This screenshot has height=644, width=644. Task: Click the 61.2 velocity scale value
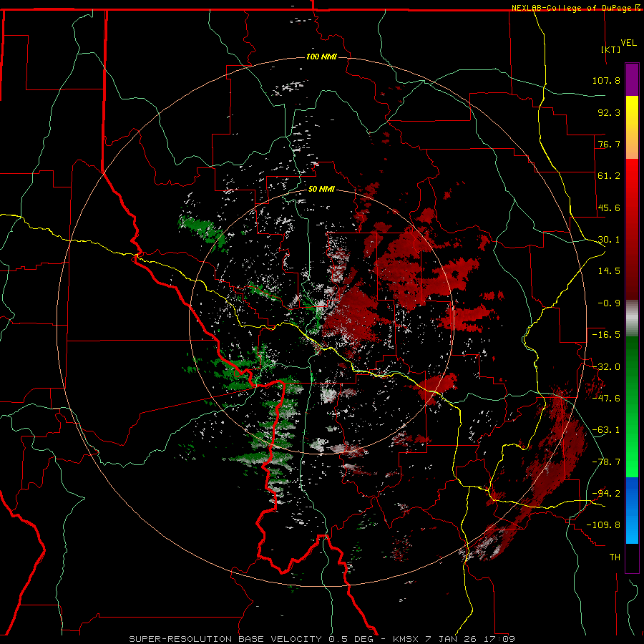609,176
